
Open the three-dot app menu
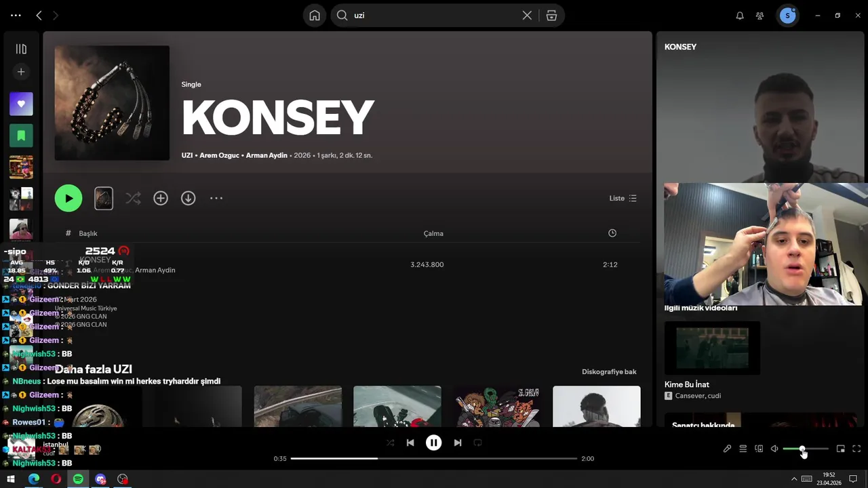pos(16,16)
